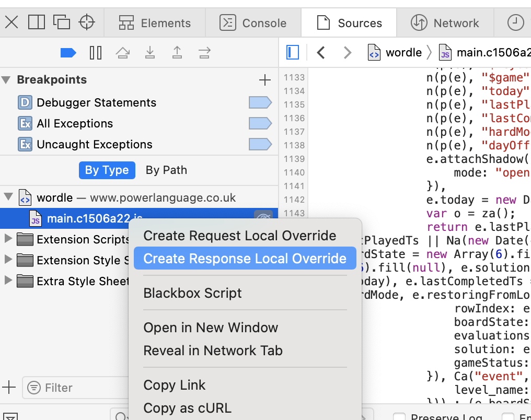This screenshot has width=531, height=420.
Task: Click line number 1139 in gutter
Action: (294, 159)
